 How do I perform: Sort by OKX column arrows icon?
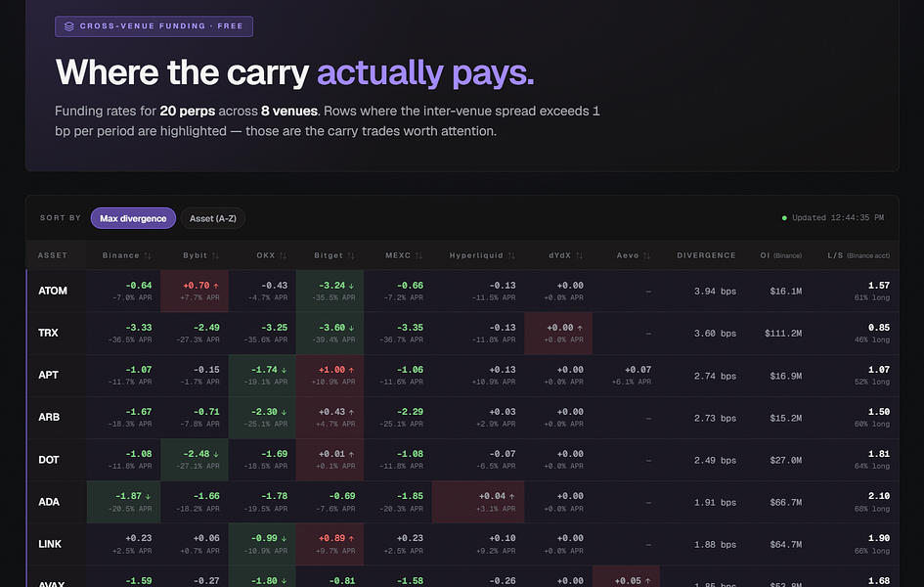click(283, 255)
